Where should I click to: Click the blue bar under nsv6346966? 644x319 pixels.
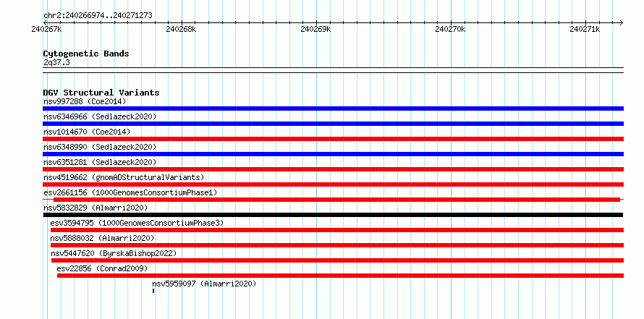[333, 124]
